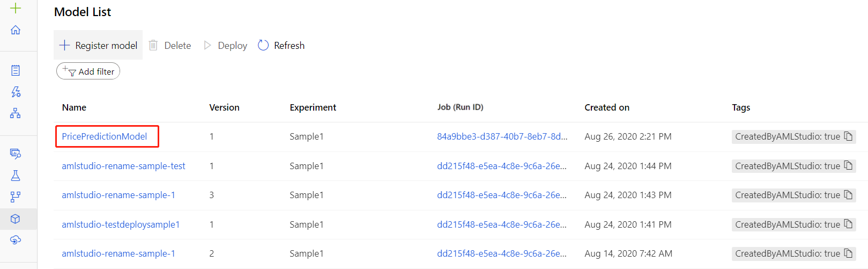Viewport: 868px width, 269px height.
Task: Go to Home via the house icon
Action: tap(16, 30)
